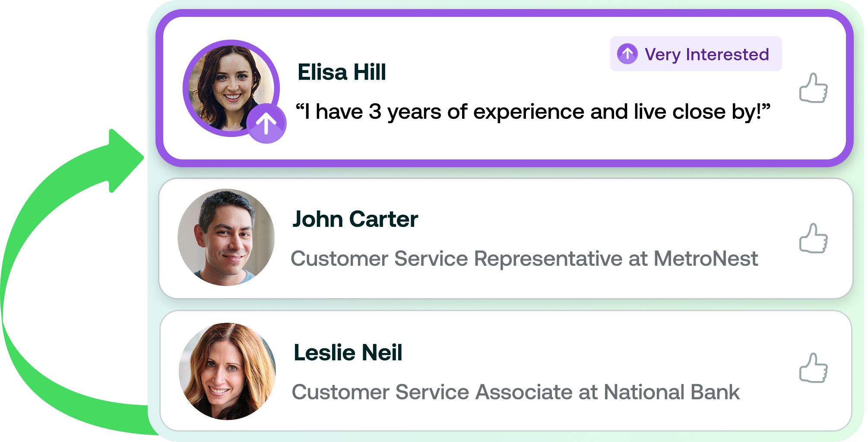Open the Leslie Neil name link
Screen dimensions: 868x442
point(348,353)
